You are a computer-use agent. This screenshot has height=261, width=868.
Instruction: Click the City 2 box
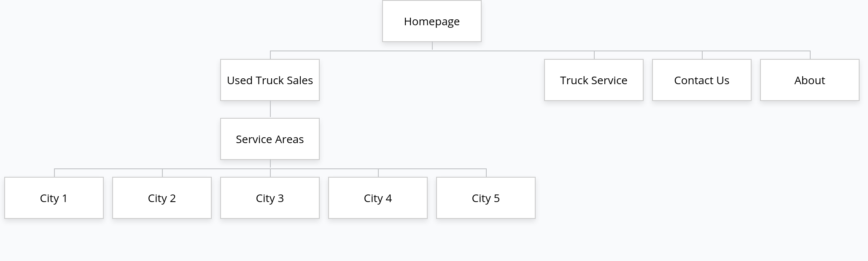point(162,198)
